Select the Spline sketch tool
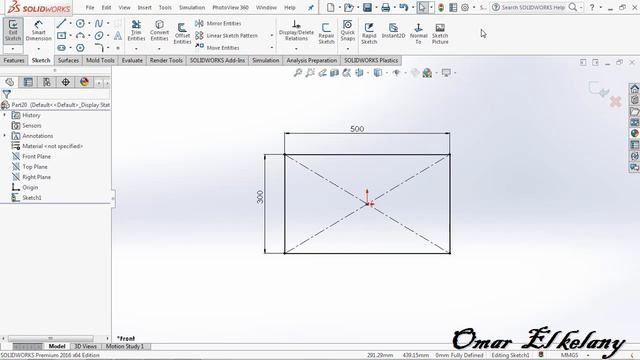This screenshot has height=360, width=640. click(x=99, y=24)
